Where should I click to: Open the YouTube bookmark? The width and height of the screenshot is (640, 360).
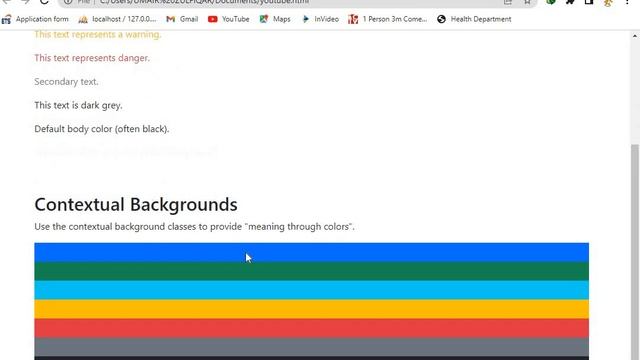click(229, 19)
